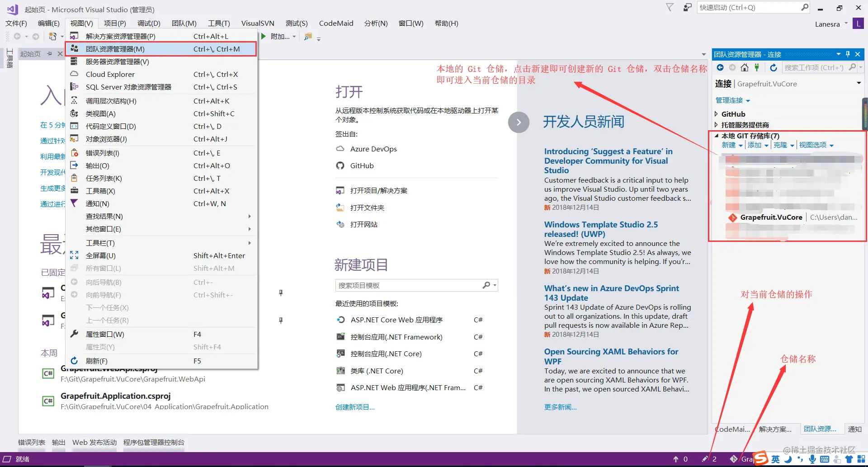868x467 pixels.
Task: Click the Home icon in Team Explorer
Action: 744,67
